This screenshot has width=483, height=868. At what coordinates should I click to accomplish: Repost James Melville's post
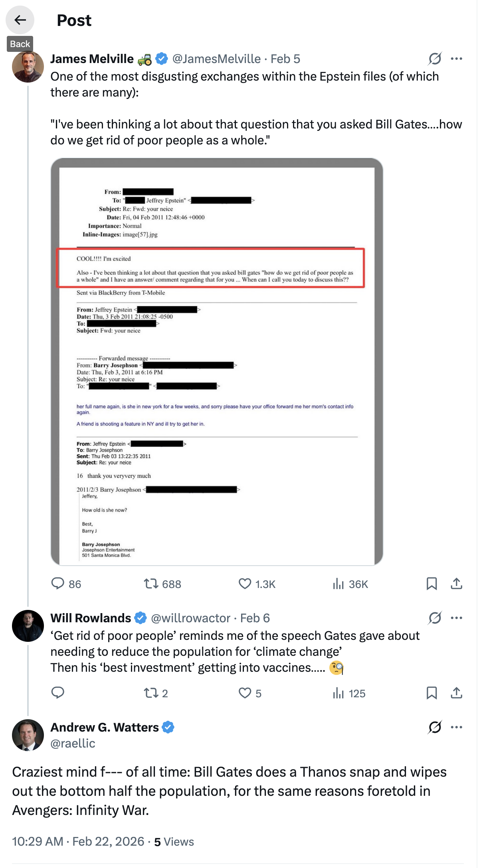tap(151, 584)
